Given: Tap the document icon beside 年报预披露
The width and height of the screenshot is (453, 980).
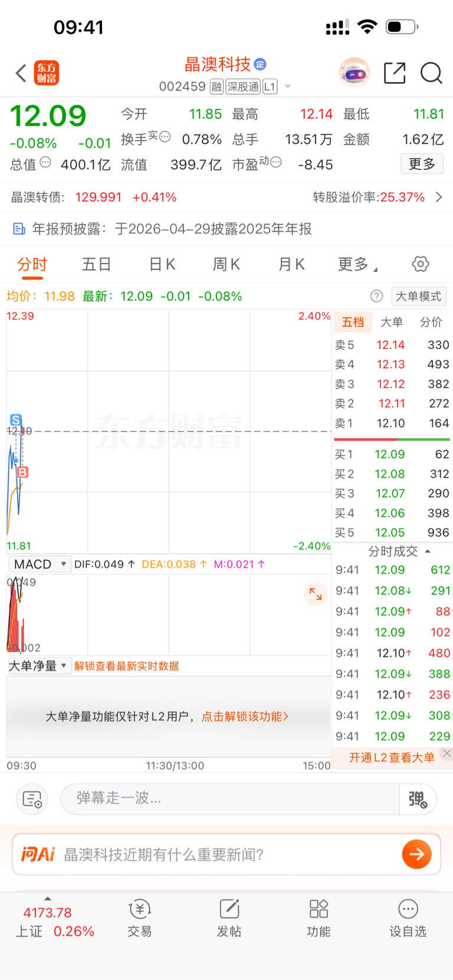Looking at the screenshot, I should click(19, 229).
